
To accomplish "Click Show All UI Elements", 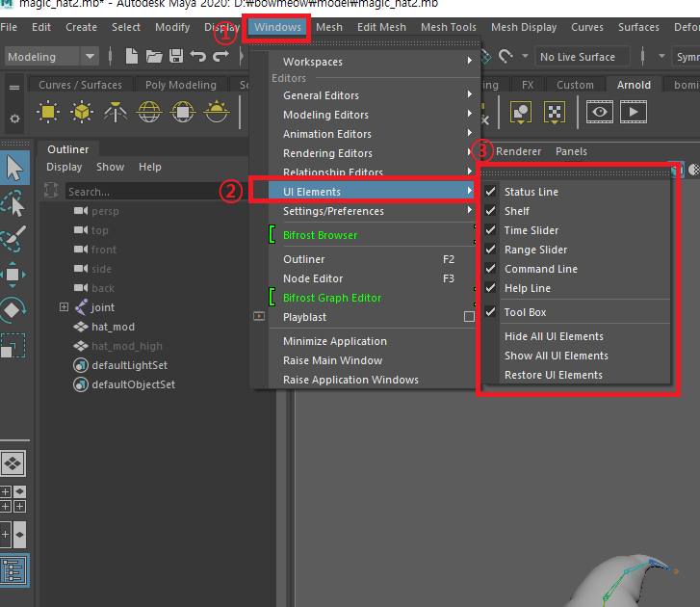I will (557, 356).
